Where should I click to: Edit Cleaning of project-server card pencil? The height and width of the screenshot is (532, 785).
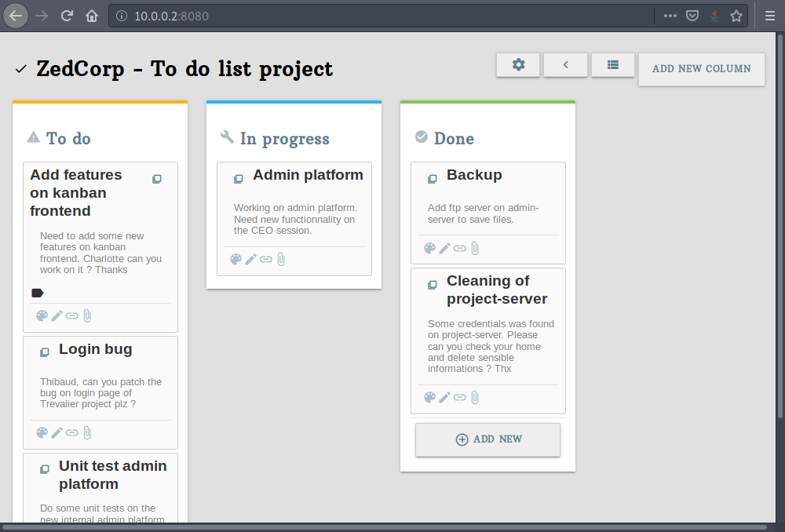pos(444,397)
